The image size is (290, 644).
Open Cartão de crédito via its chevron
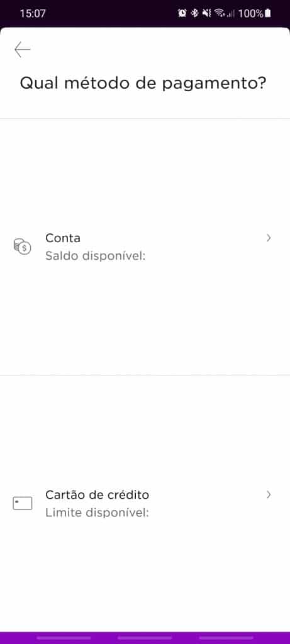tap(269, 494)
